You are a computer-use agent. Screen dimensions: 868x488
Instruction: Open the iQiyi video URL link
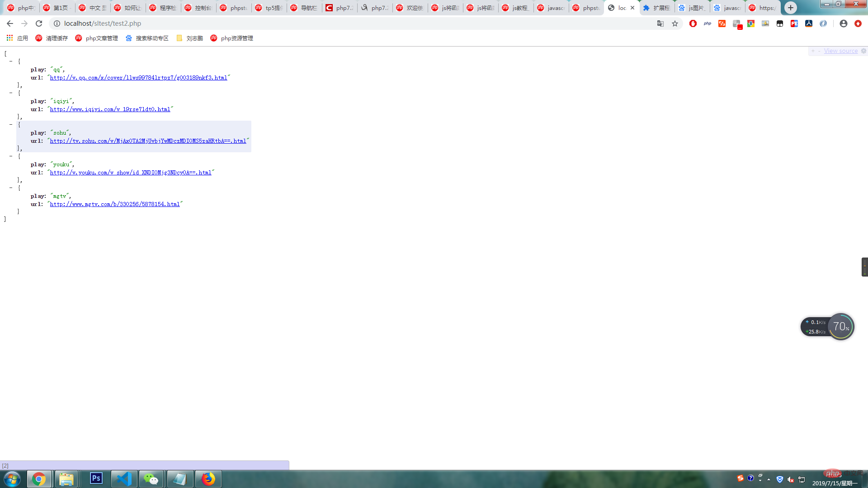point(110,109)
